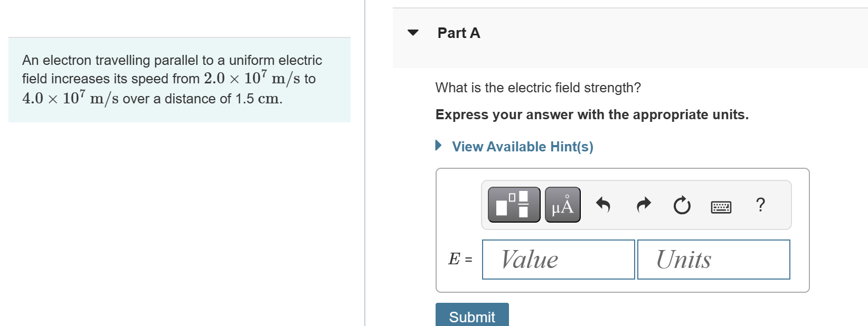Reset the answer entry field
Screen dimensions: 868x326
tap(682, 205)
